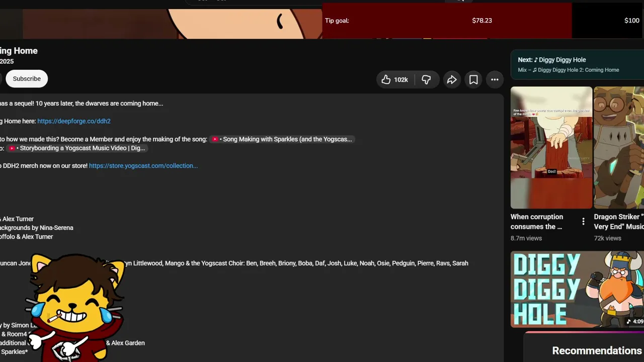Screen dimensions: 644x362
Task: Click the YouTube icon before "Song Making with Sparkles"
Action: [215, 139]
